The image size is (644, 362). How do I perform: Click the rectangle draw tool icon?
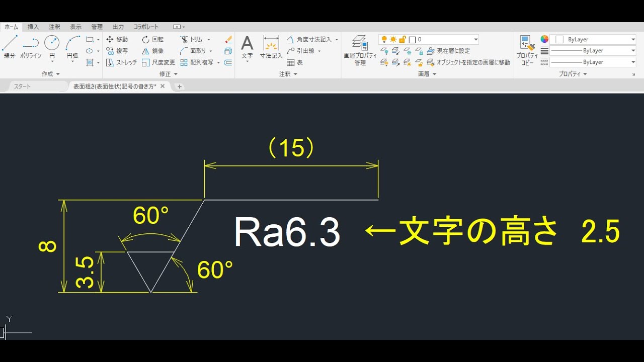point(90,39)
